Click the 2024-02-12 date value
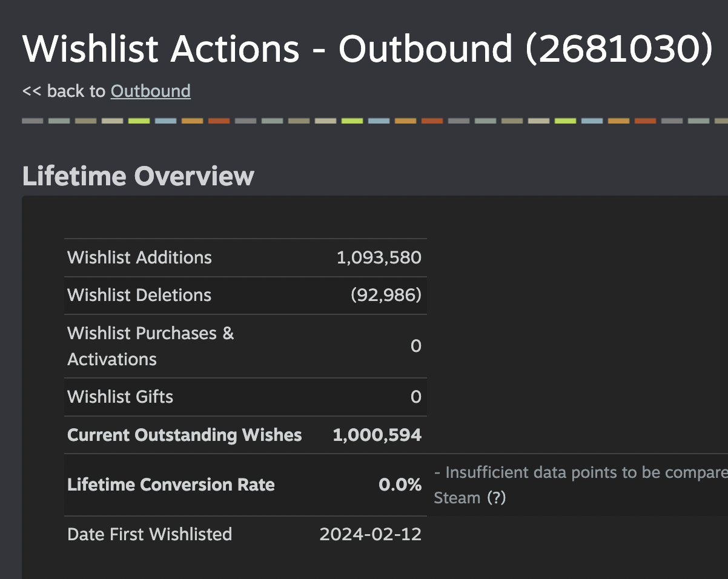 [370, 534]
